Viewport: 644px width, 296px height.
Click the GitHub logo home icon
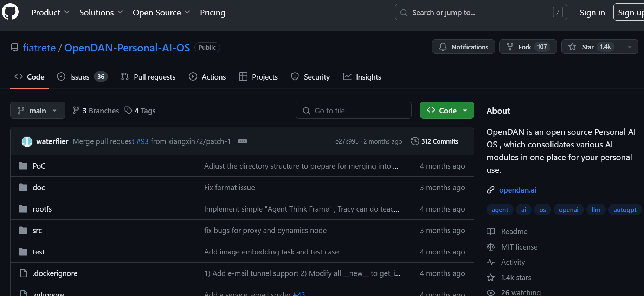click(x=10, y=12)
